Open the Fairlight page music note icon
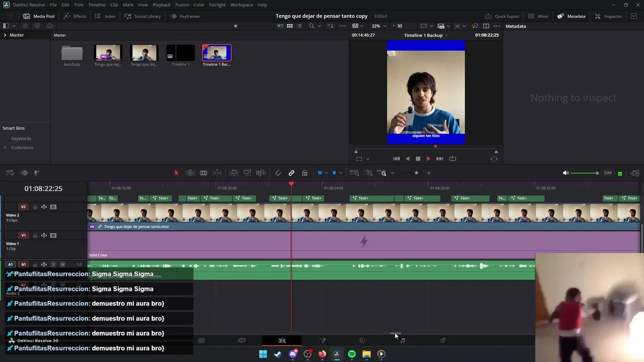 click(x=403, y=340)
